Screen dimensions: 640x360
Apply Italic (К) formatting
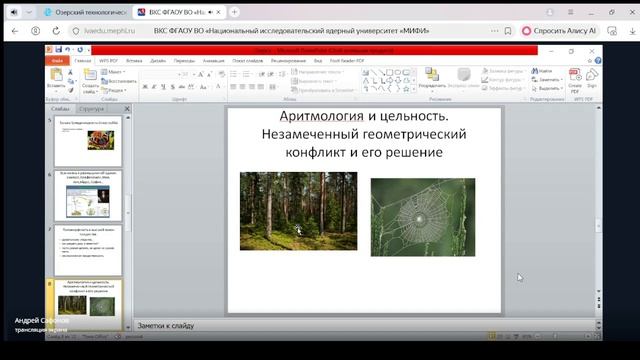coord(154,87)
